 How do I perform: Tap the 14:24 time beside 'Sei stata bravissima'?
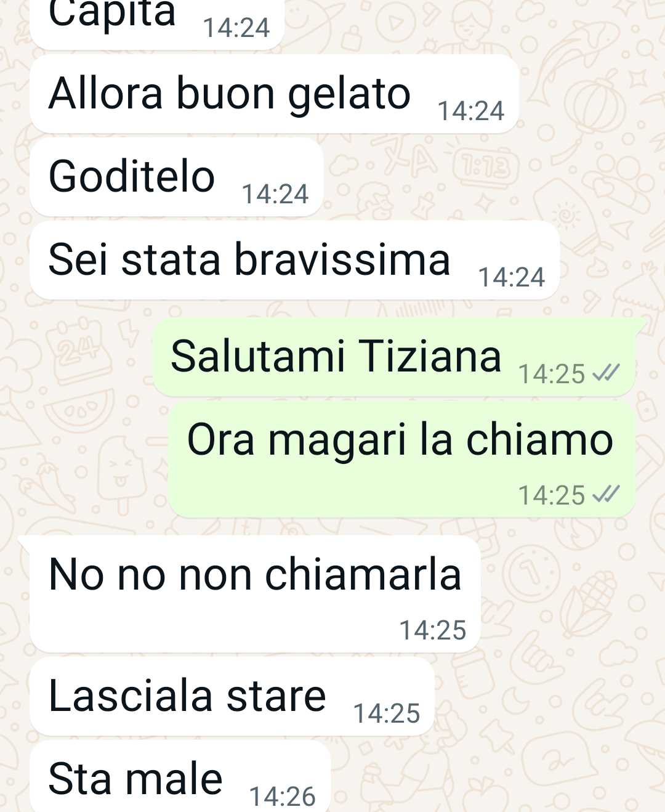point(512,277)
